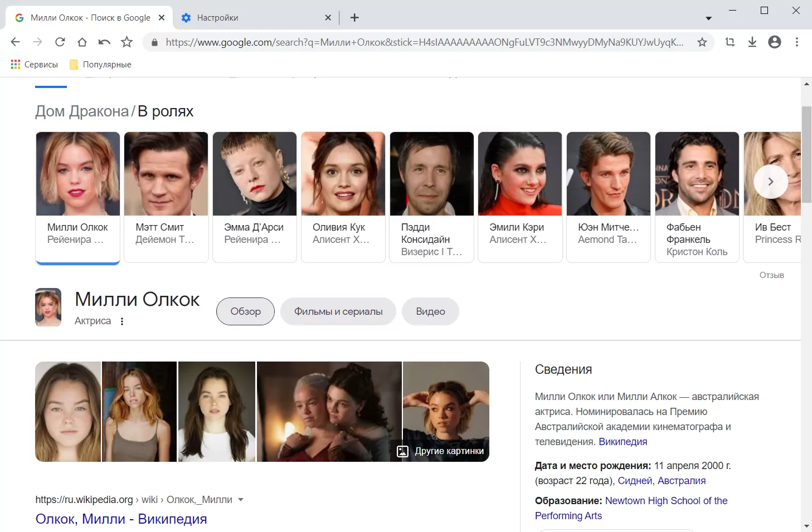Go back to the previous page
The width and height of the screenshot is (812, 532).
coord(15,42)
